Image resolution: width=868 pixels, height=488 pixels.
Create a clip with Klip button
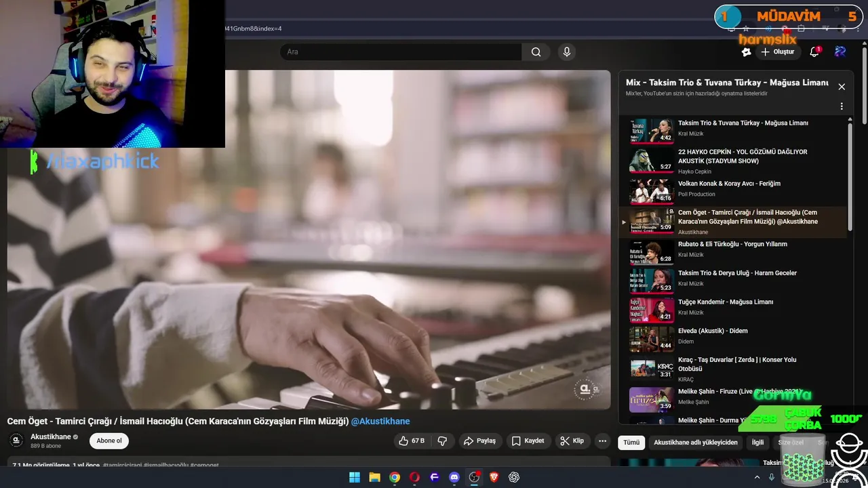(572, 441)
